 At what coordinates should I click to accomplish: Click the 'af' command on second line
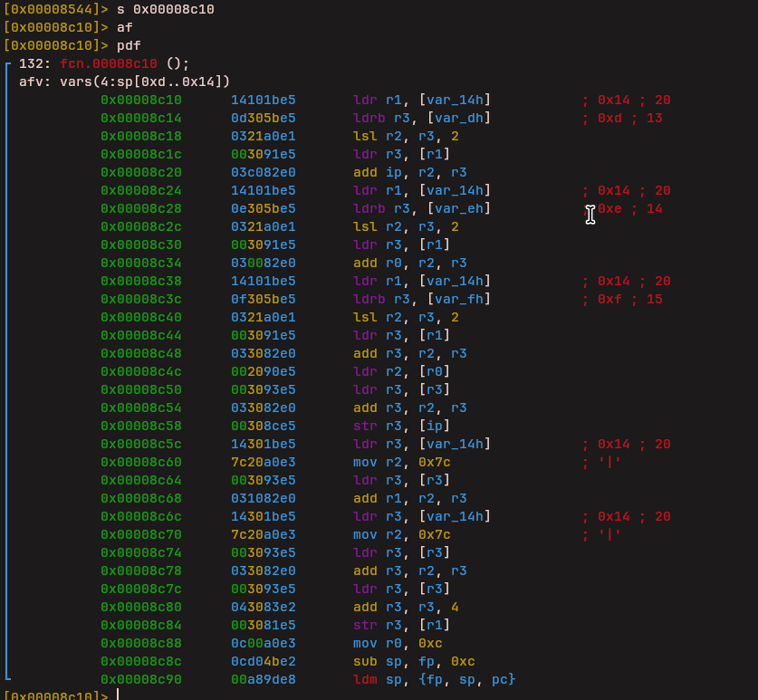pos(125,27)
